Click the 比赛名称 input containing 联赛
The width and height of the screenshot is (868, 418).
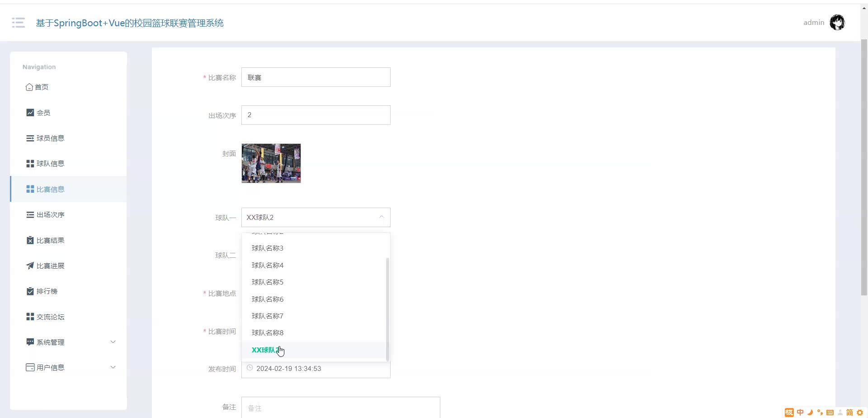click(x=316, y=77)
